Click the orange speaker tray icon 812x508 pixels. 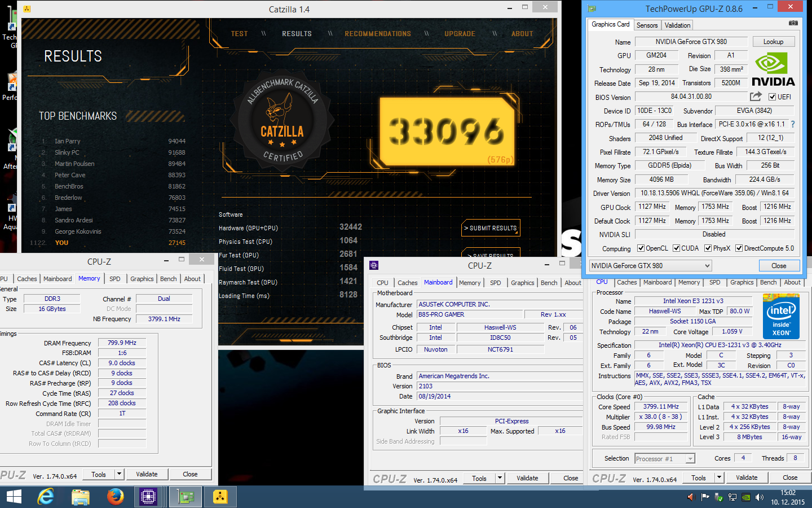[x=691, y=497]
